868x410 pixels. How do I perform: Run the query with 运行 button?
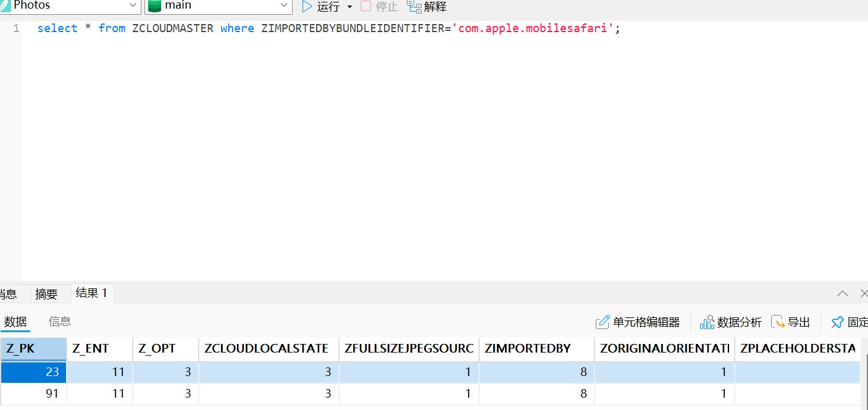tap(320, 7)
